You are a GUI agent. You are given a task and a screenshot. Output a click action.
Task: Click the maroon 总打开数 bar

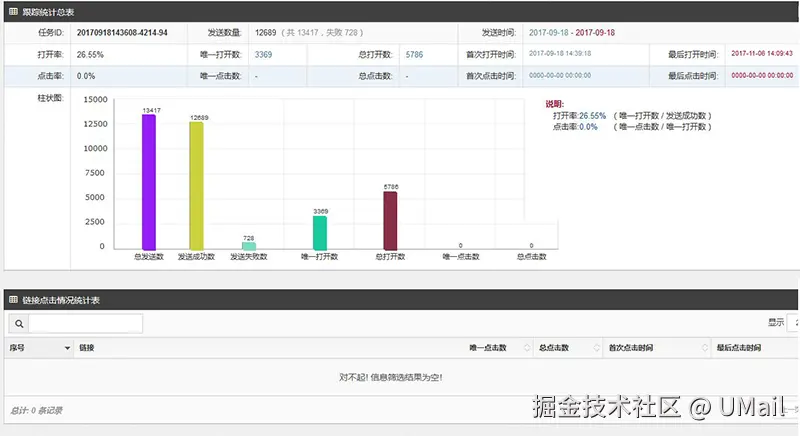pos(390,221)
